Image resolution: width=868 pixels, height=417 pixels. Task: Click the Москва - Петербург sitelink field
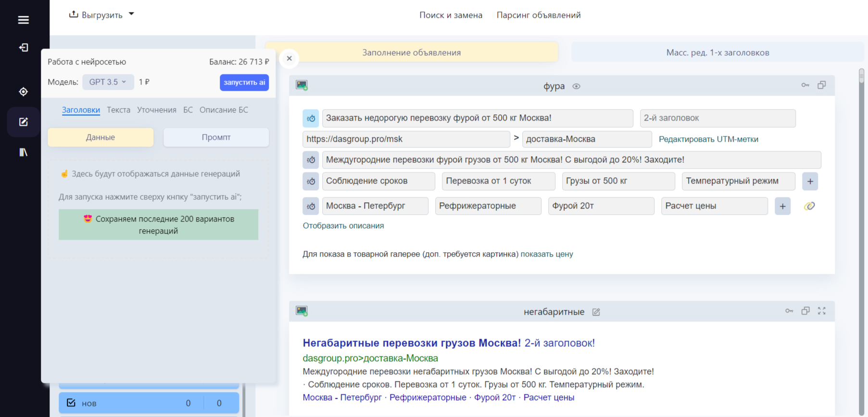click(375, 206)
